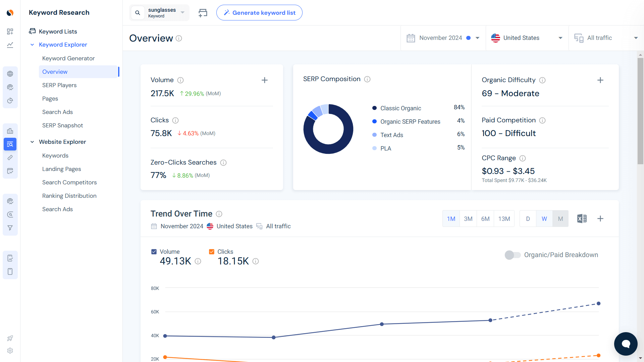
Task: Open the Similarweb home logo
Action: pyautogui.click(x=10, y=12)
